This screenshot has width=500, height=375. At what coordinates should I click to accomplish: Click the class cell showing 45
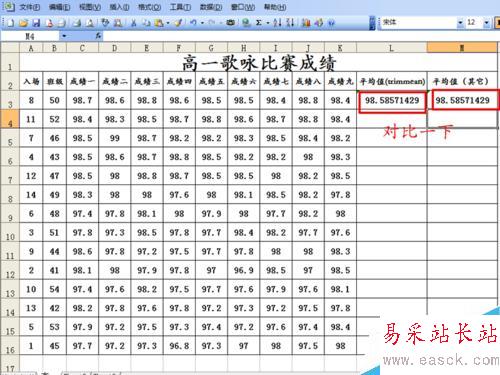[54, 346]
